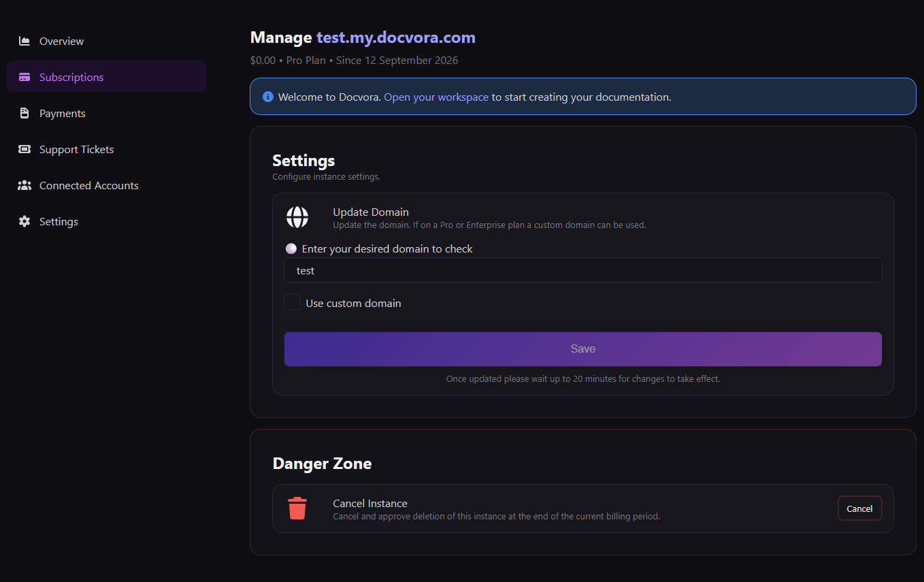Click the Payments receipt icon
Screen dimensions: 924x582
tap(24, 113)
